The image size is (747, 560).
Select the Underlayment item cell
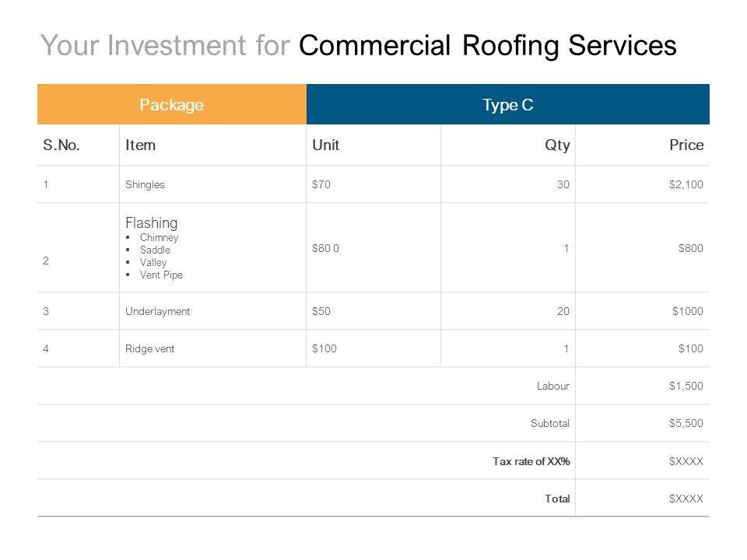157,311
